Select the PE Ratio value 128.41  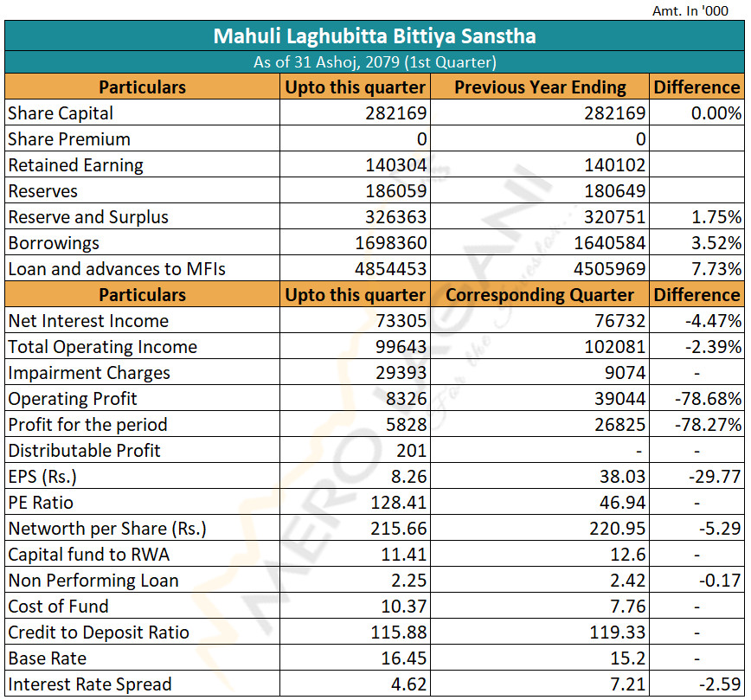[399, 503]
